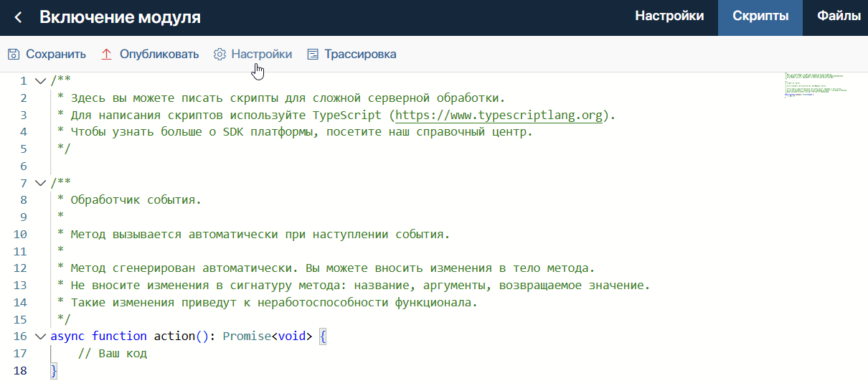The image size is (868, 386).
Task: Click line number 6 in gutter
Action: point(24,166)
